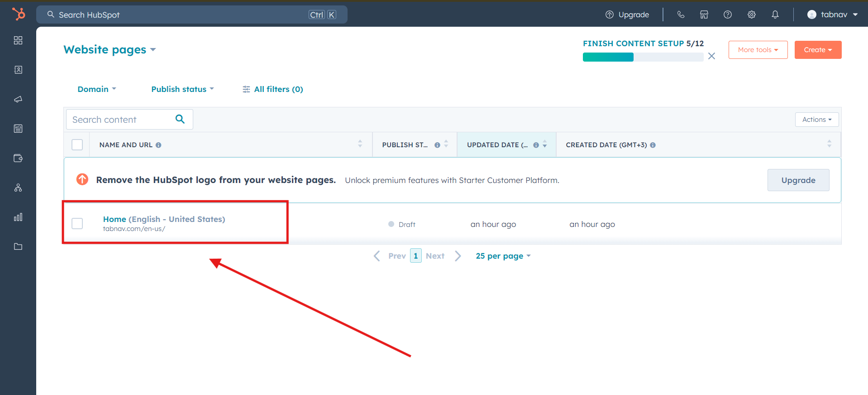
Task: Check the Home page row checkbox
Action: [77, 223]
